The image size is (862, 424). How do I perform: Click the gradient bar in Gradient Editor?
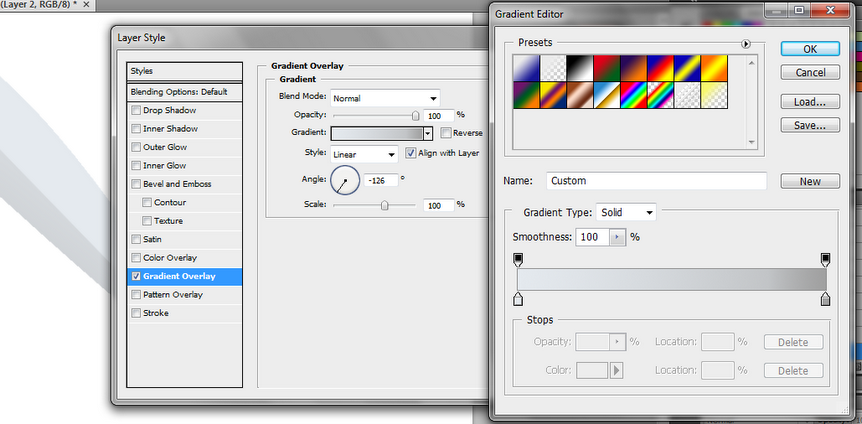(x=672, y=279)
